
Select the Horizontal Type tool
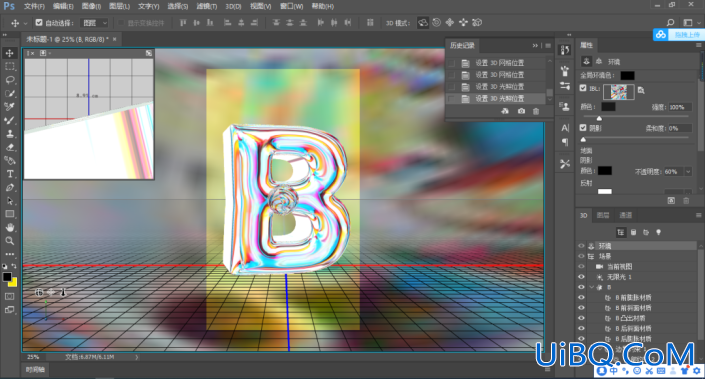pos(9,174)
